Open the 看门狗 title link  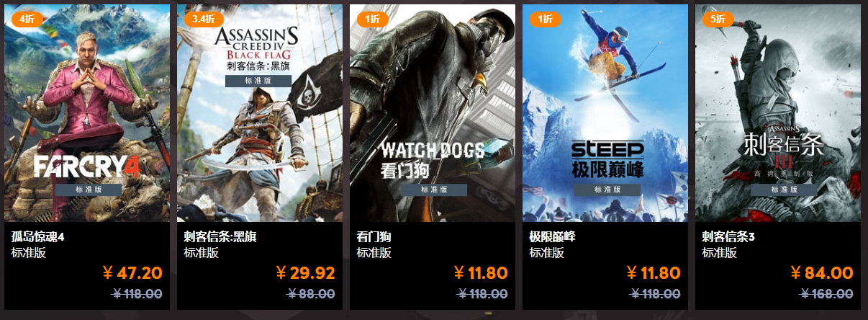point(374,236)
